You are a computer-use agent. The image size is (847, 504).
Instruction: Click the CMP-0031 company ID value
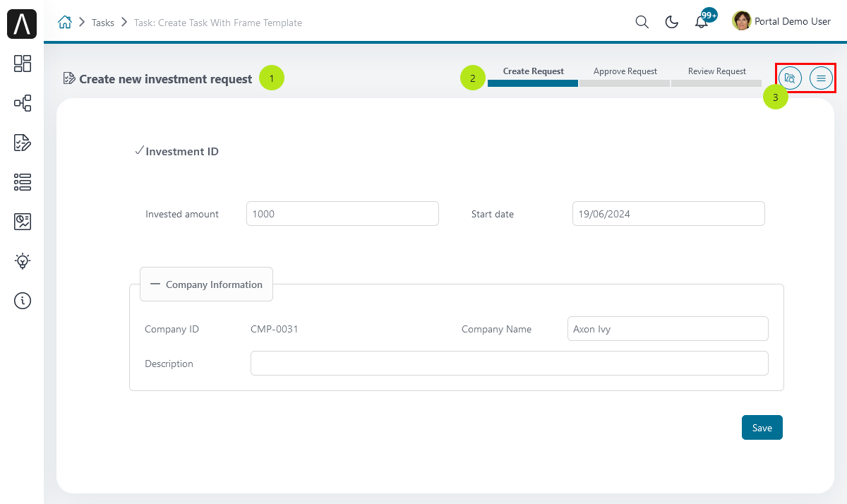click(275, 329)
